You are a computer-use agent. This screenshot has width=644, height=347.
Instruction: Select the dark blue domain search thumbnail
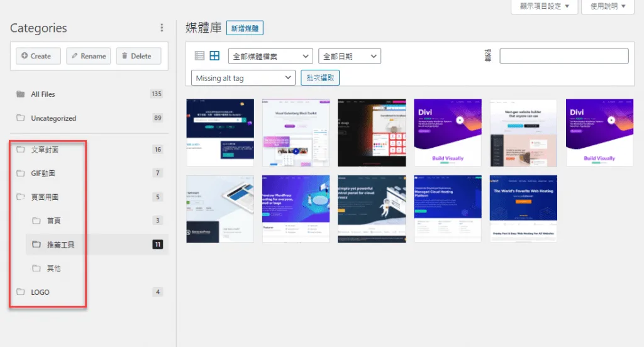220,132
